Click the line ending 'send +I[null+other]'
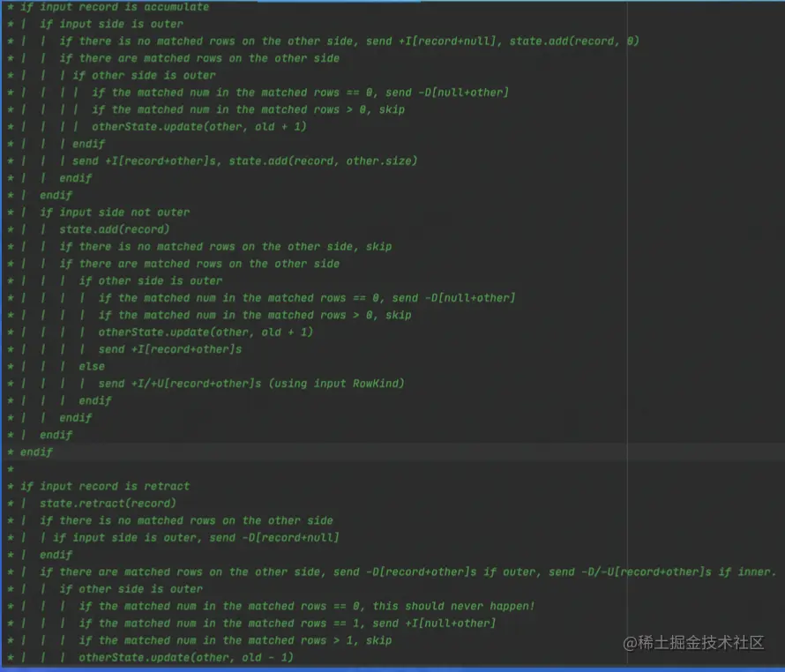The width and height of the screenshot is (785, 672). (288, 623)
